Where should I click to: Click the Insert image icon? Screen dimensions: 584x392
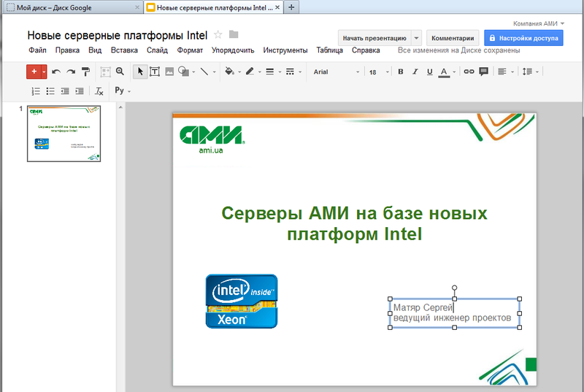169,72
